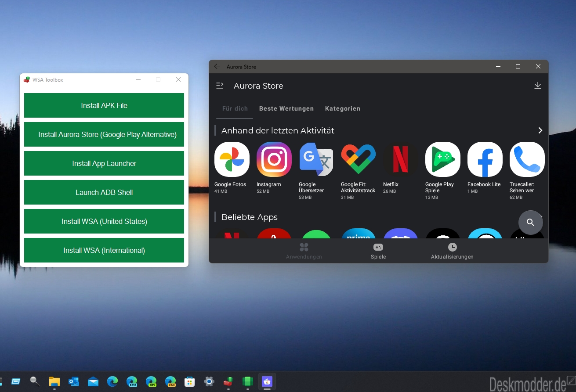Click the Google Fotos 41 MB size label
The image size is (576, 392).
(221, 191)
